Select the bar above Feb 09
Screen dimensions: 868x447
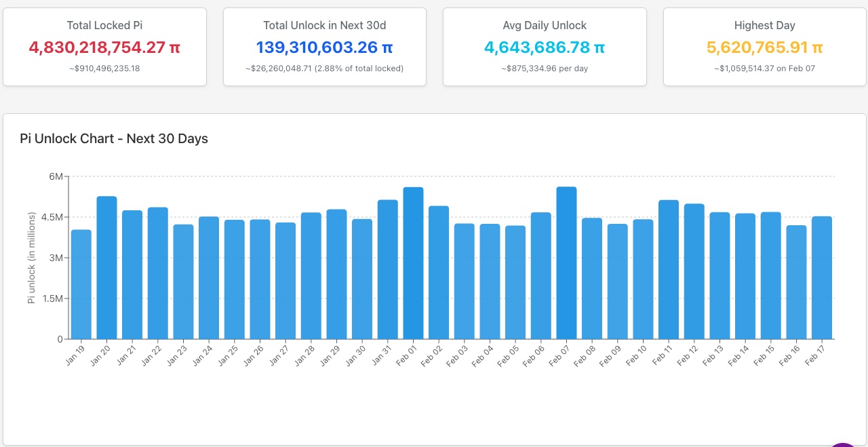point(618,281)
